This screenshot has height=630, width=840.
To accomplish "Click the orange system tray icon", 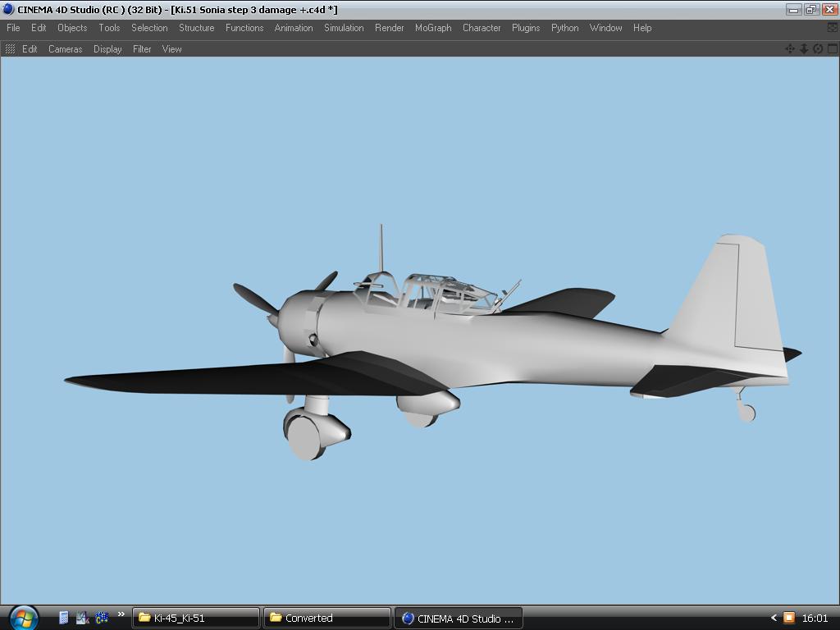I will (x=788, y=618).
